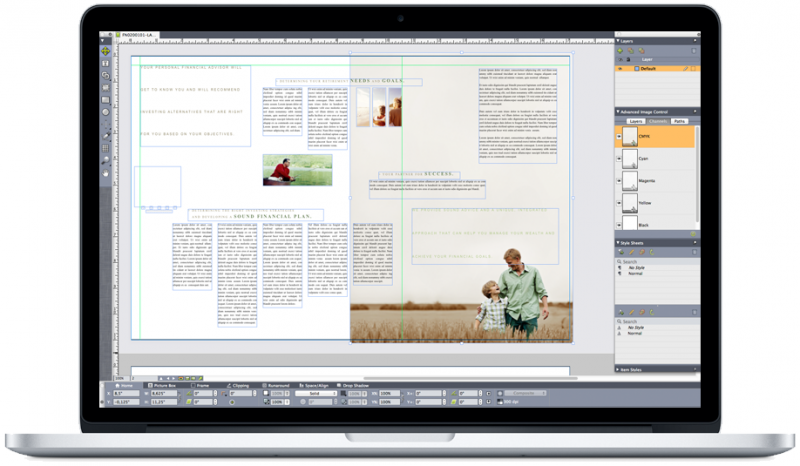Expand the Item Styles panel
The width and height of the screenshot is (800, 466).
tap(618, 368)
